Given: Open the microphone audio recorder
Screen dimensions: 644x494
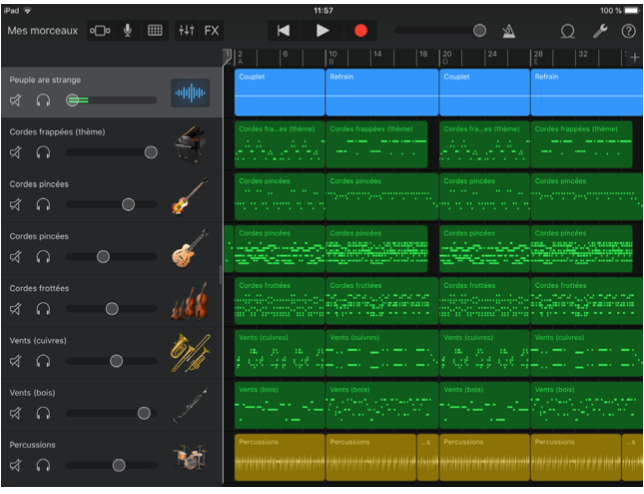Looking at the screenshot, I should 127,31.
